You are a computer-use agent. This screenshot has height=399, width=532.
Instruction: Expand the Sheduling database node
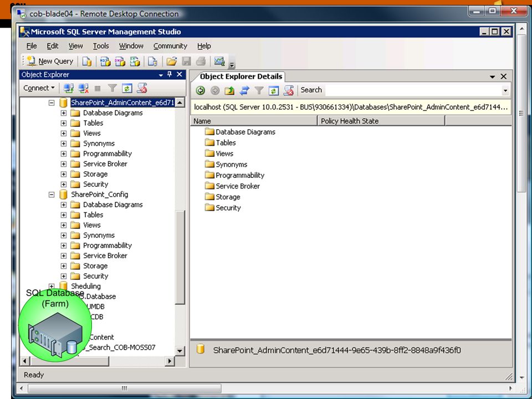click(52, 286)
